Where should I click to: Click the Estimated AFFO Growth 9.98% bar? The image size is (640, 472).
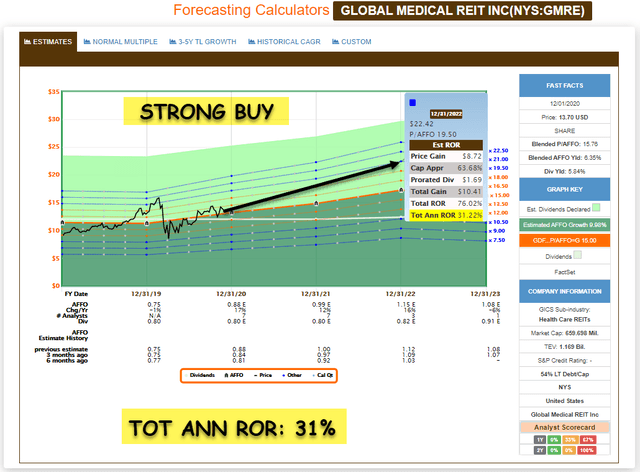[x=564, y=225]
